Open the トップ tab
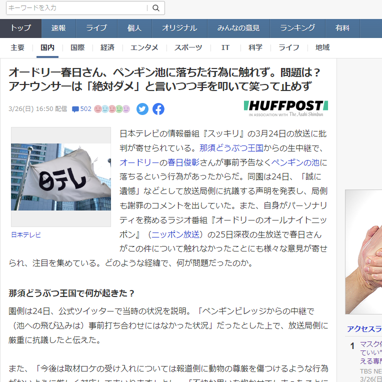The width and height of the screenshot is (382, 382). click(21, 28)
